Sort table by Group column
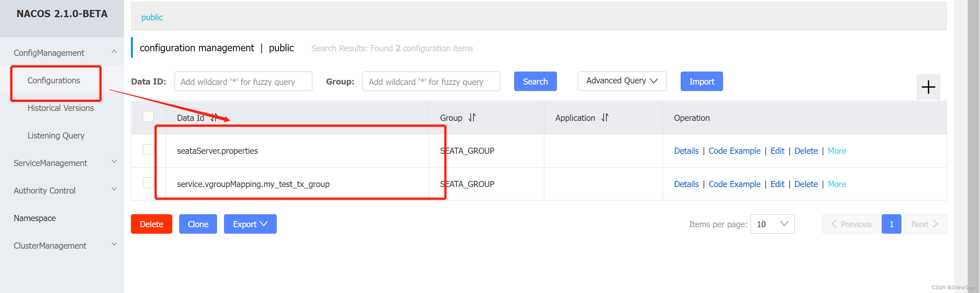This screenshot has height=293, width=980. click(472, 117)
